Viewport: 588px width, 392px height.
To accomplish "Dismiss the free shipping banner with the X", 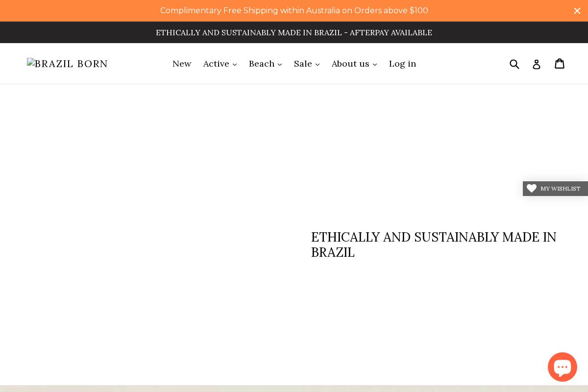I will tap(577, 11).
